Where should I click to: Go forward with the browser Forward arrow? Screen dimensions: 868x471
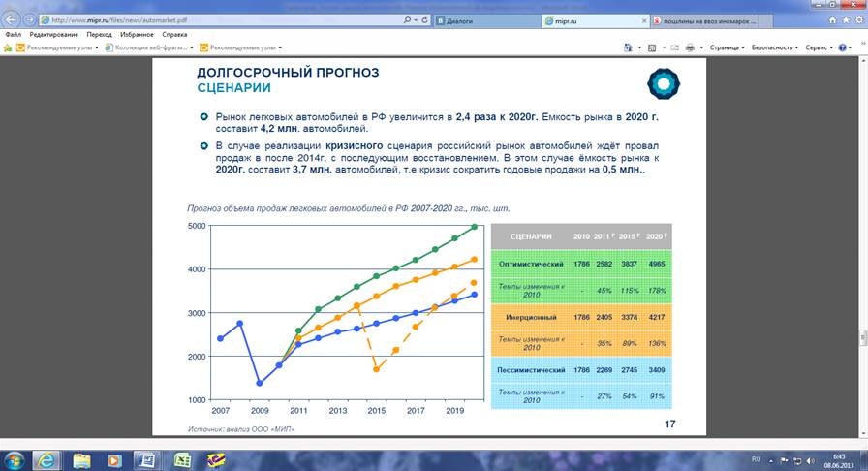coord(29,20)
